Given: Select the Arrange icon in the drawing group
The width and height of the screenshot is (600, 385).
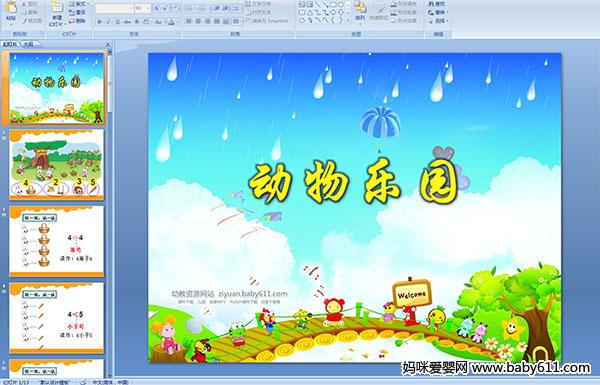Looking at the screenshot, I should click(360, 10).
